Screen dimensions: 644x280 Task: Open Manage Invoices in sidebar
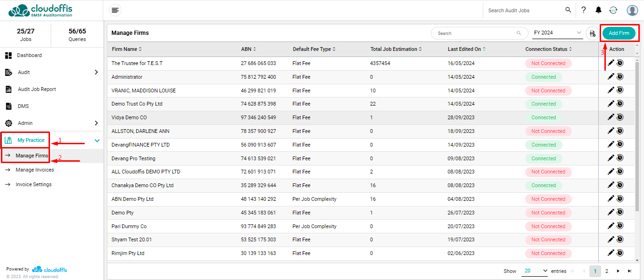pyautogui.click(x=34, y=170)
